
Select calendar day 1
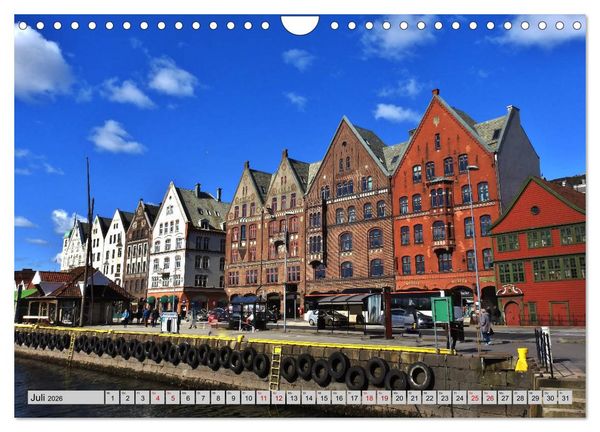(x=112, y=398)
